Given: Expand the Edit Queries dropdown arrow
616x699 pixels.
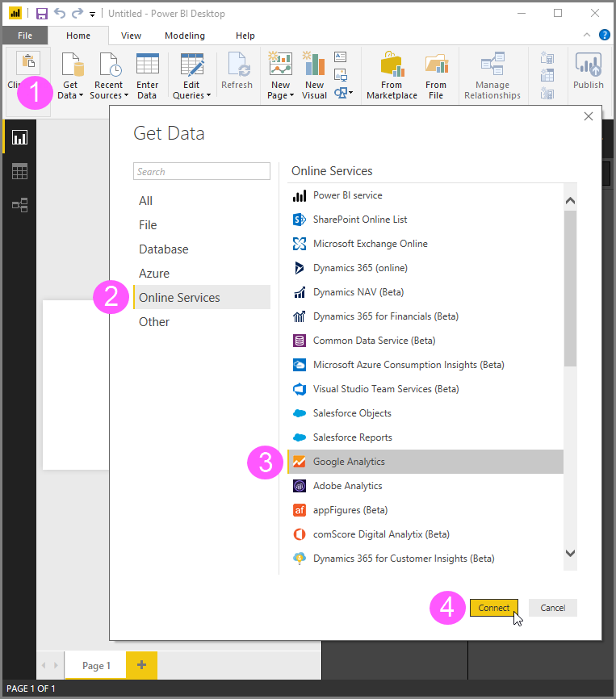Looking at the screenshot, I should (x=208, y=95).
